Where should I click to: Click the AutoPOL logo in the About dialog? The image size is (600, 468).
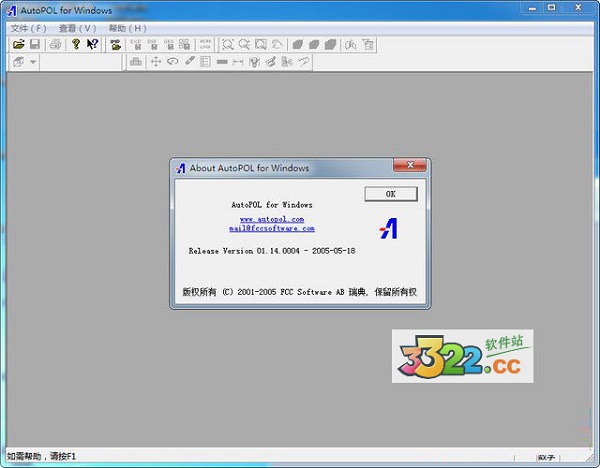388,228
